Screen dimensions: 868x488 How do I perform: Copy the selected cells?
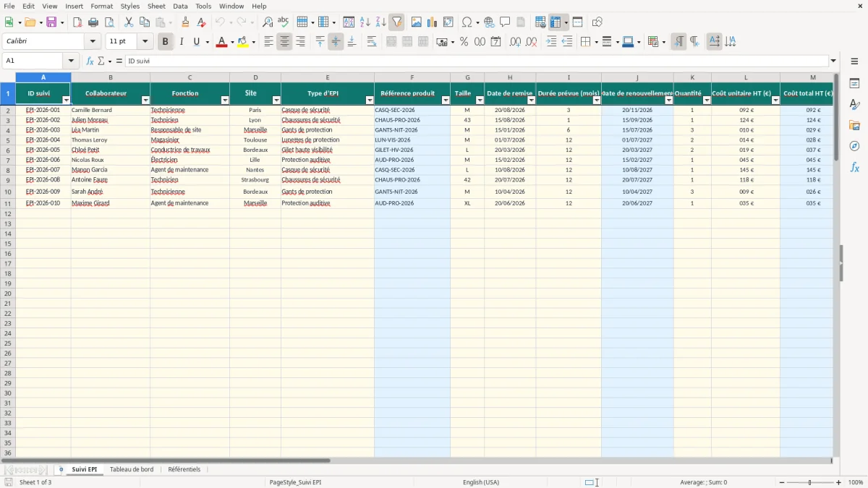point(145,22)
